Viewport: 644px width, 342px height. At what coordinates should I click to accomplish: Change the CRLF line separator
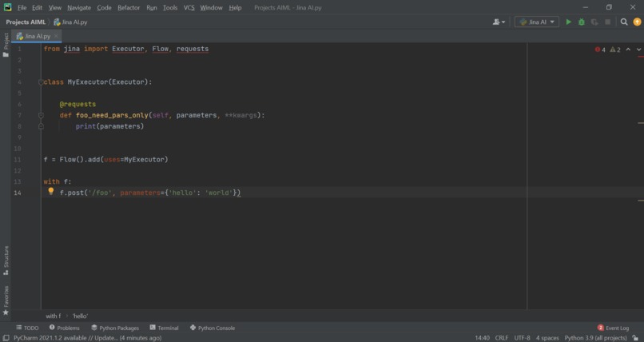(502, 338)
